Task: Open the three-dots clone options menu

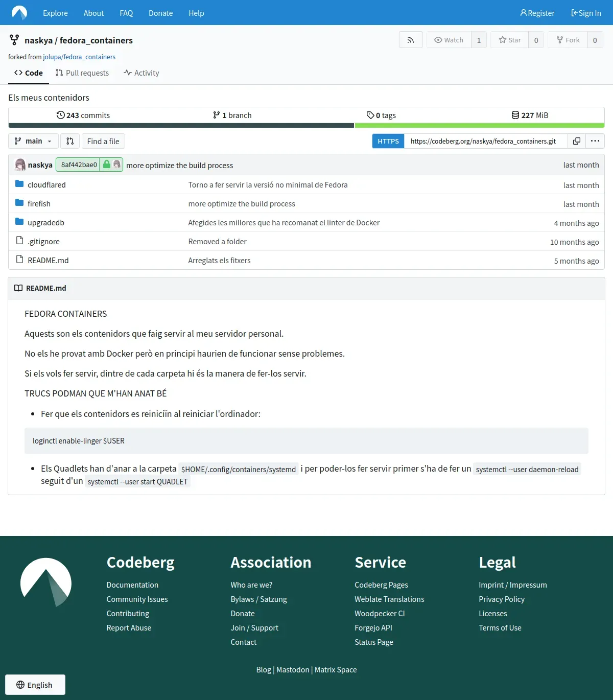Action: click(x=595, y=141)
